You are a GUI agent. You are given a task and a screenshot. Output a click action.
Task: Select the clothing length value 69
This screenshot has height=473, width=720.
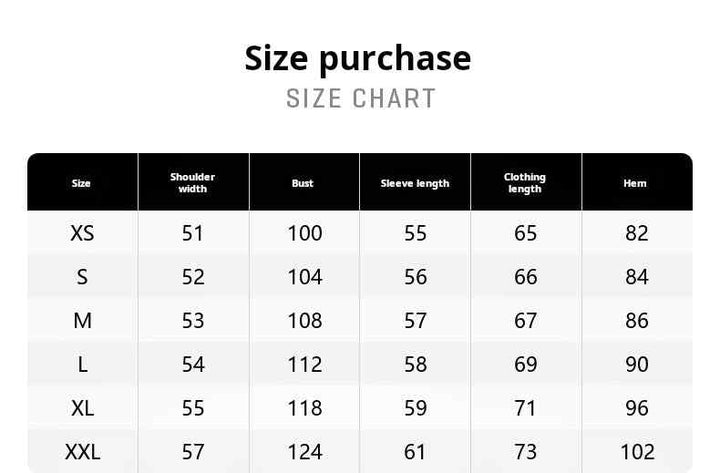525,365
